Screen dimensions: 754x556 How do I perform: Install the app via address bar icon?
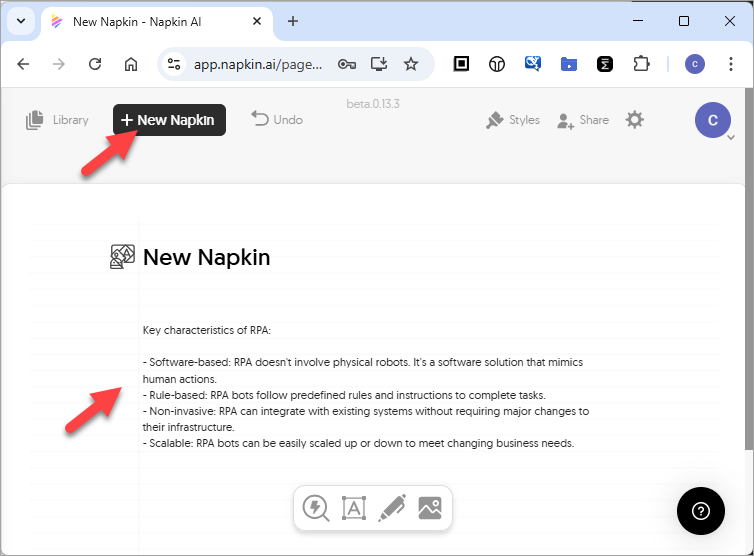[379, 64]
